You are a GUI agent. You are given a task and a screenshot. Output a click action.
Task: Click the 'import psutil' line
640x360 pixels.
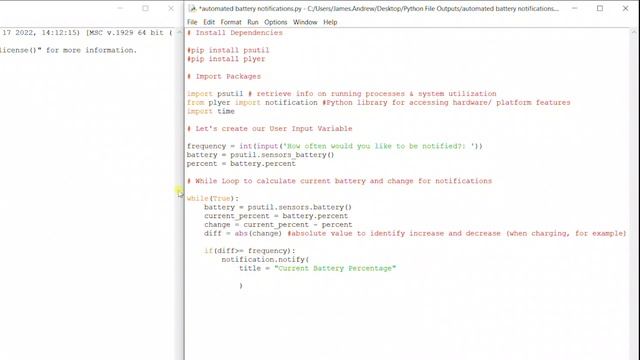(x=342, y=94)
